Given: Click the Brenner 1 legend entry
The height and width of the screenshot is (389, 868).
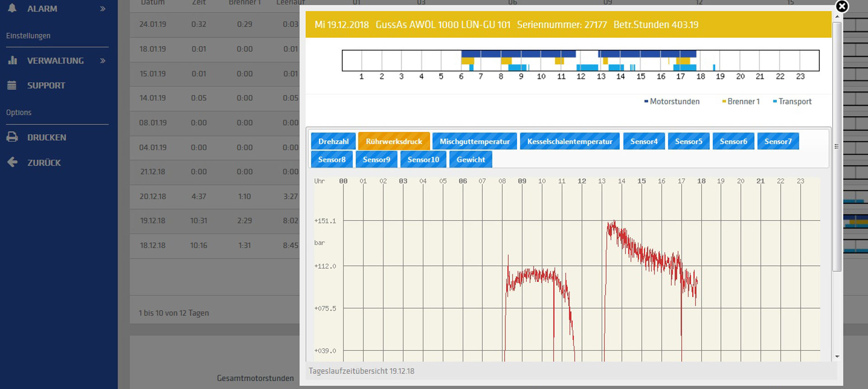Looking at the screenshot, I should pos(741,101).
